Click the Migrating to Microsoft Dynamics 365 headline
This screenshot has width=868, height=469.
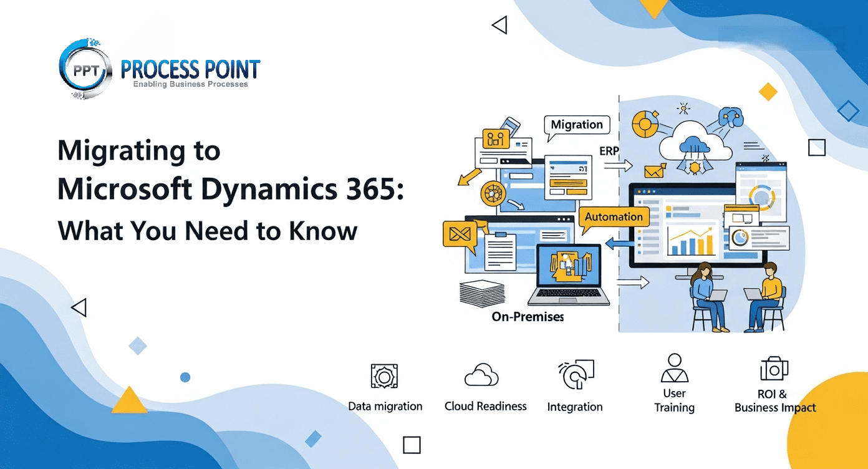[230, 170]
